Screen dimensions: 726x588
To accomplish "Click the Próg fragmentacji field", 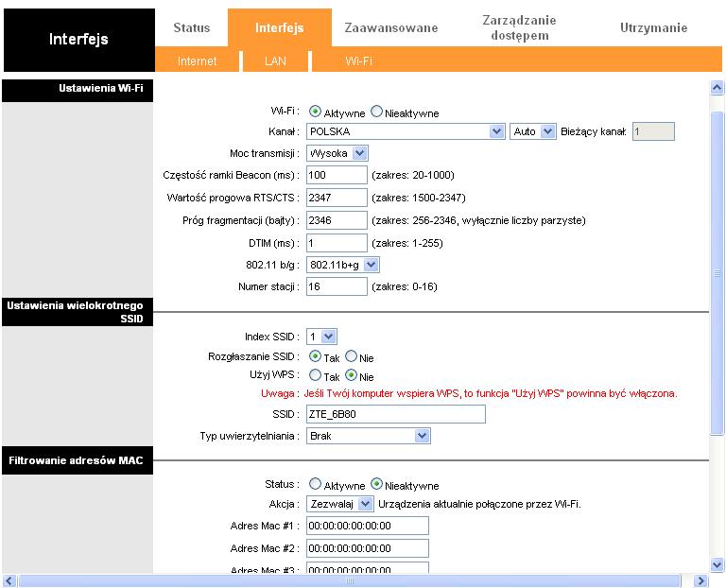I will (x=337, y=220).
